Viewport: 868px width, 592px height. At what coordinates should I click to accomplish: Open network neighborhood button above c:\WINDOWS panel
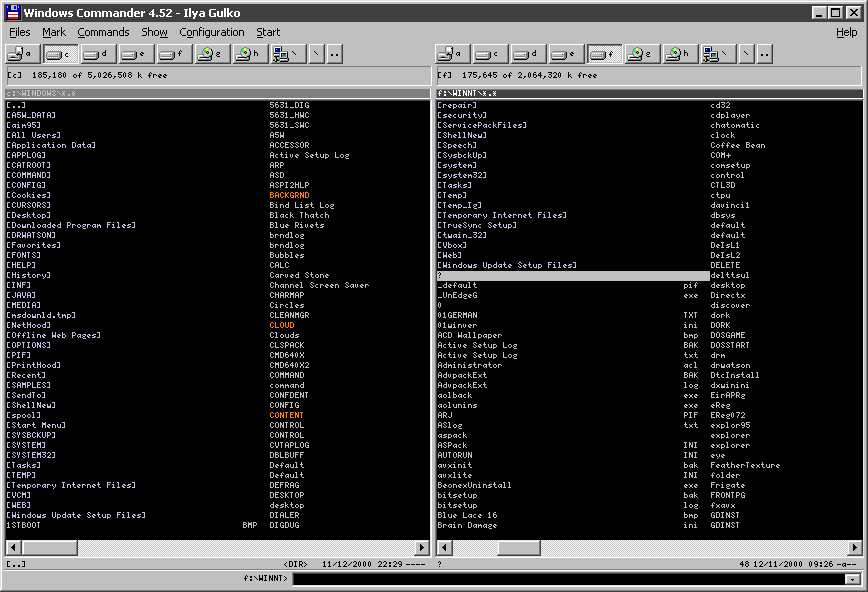[x=288, y=54]
